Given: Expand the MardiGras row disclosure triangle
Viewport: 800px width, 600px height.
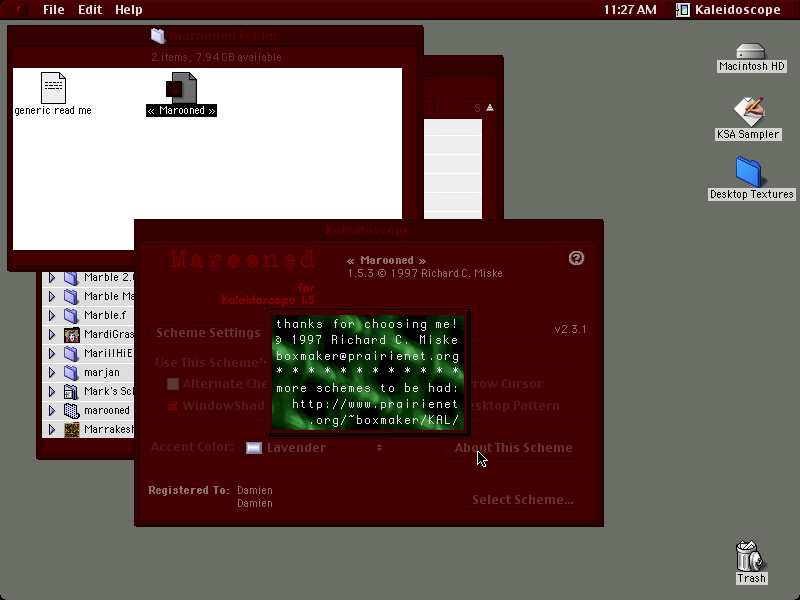Looking at the screenshot, I should 52,335.
